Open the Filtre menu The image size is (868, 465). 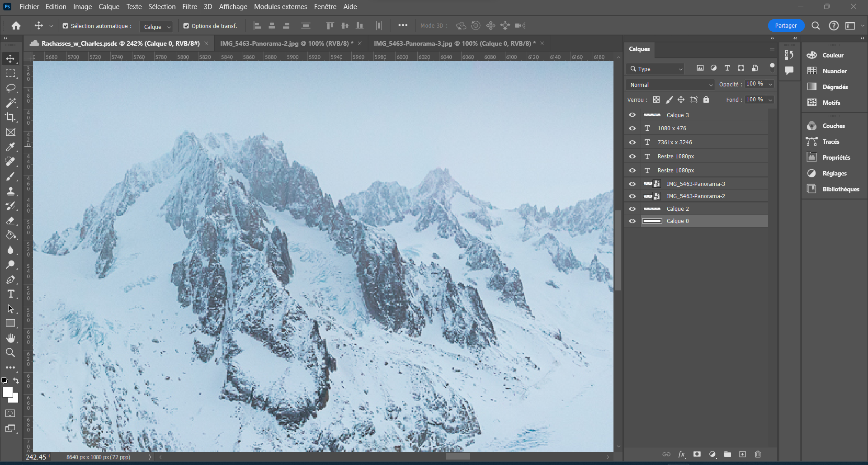click(x=189, y=6)
